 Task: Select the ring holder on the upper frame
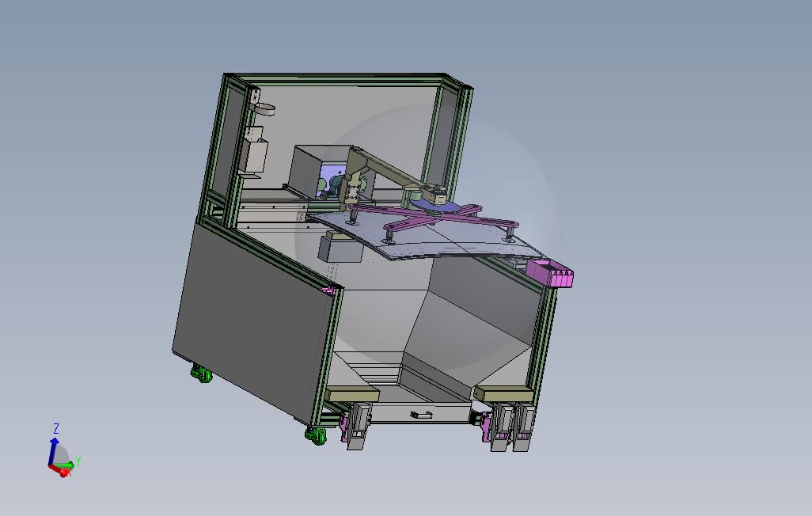click(264, 109)
